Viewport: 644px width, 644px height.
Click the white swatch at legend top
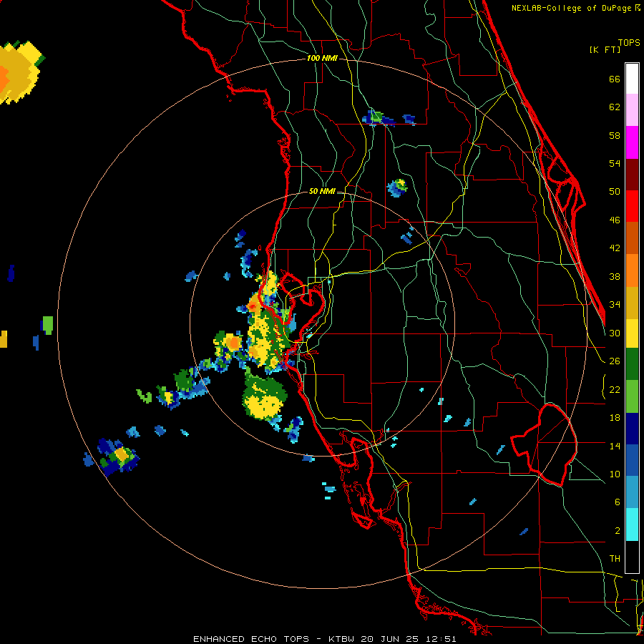pos(632,79)
